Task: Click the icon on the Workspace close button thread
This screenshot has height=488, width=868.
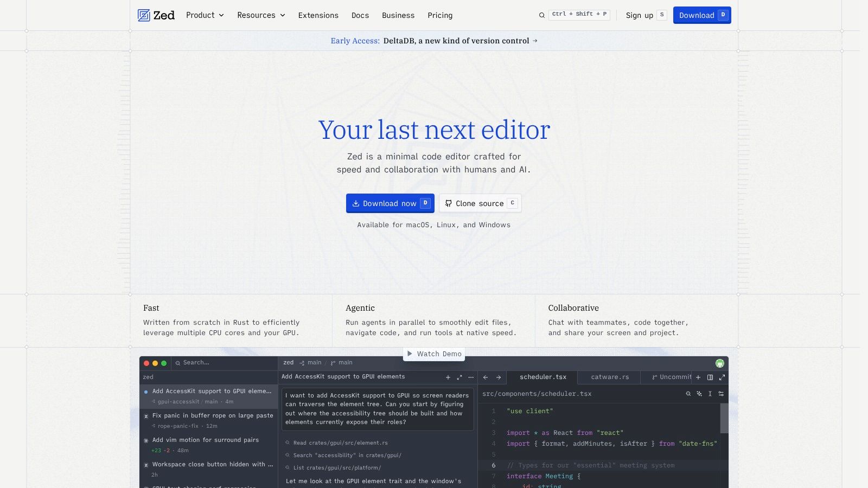Action: tap(146, 465)
